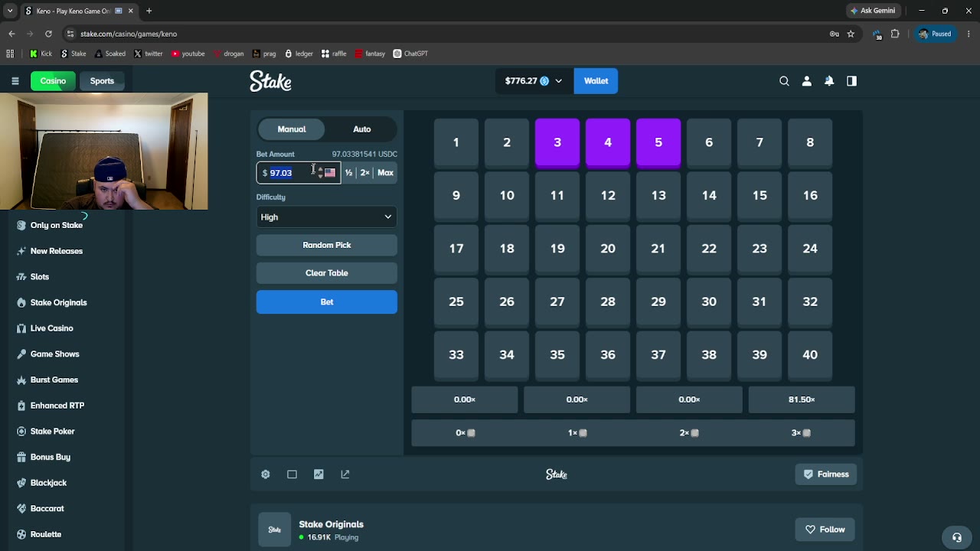
Task: Deselect Keno number 5
Action: coord(658,142)
